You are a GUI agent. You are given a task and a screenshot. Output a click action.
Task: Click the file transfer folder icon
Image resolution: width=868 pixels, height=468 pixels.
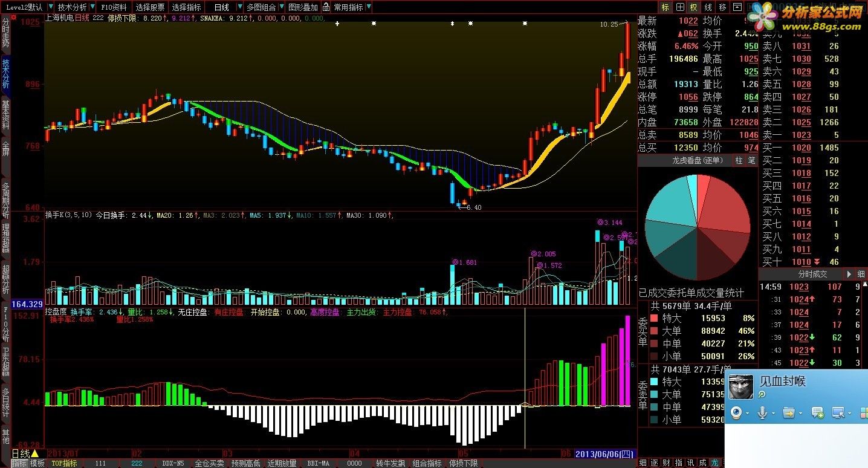point(788,413)
